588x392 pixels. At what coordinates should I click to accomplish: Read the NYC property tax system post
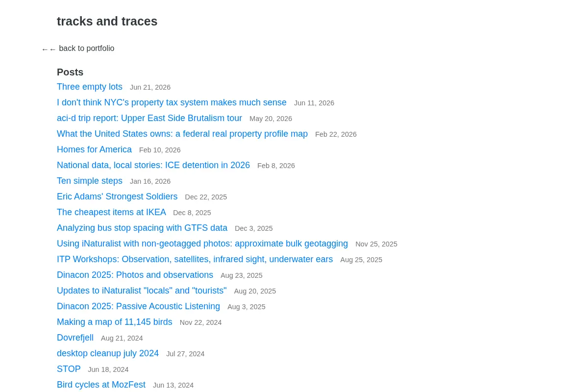point(171,102)
